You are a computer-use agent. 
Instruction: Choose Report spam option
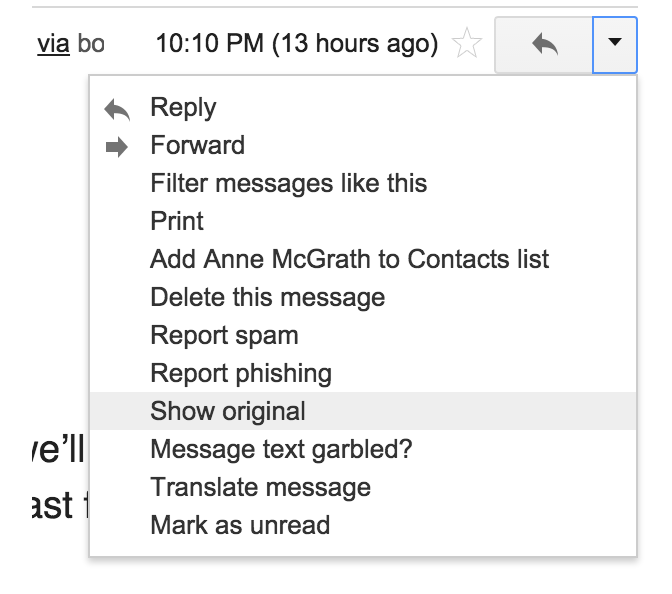coord(363,335)
